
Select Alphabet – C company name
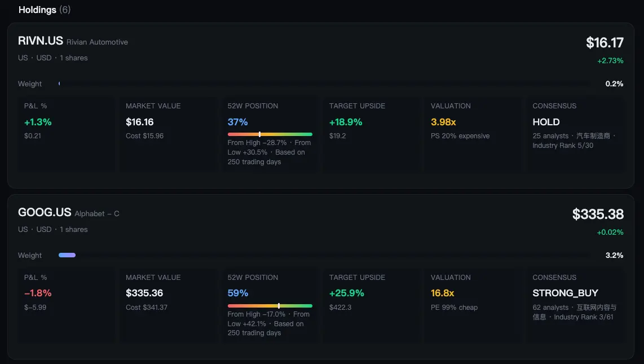[97, 214]
